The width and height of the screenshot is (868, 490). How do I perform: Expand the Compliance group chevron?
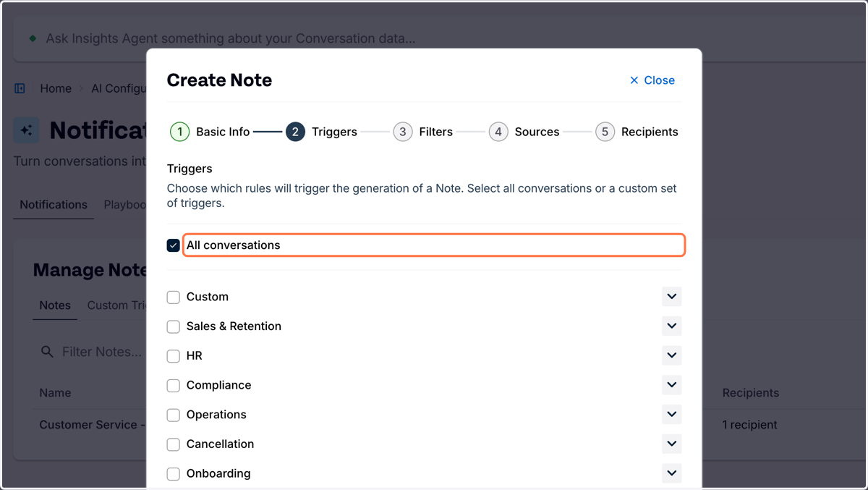672,385
